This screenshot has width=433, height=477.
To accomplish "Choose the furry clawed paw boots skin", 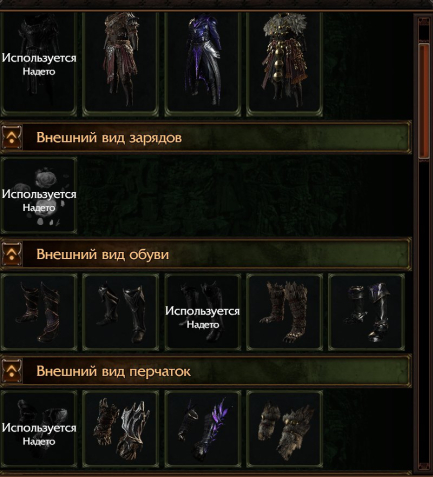I will click(284, 312).
